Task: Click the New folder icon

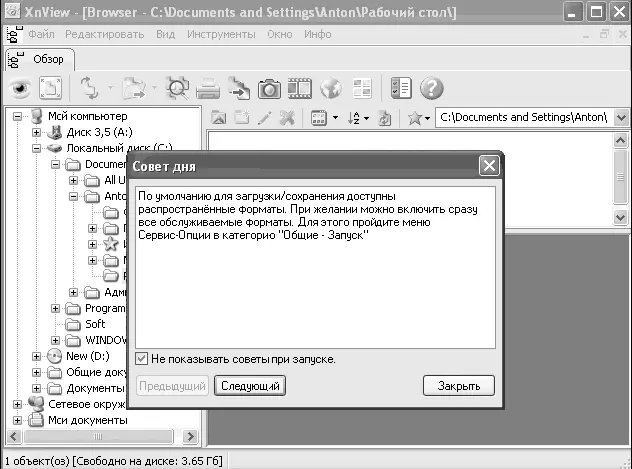Action: pos(242,118)
